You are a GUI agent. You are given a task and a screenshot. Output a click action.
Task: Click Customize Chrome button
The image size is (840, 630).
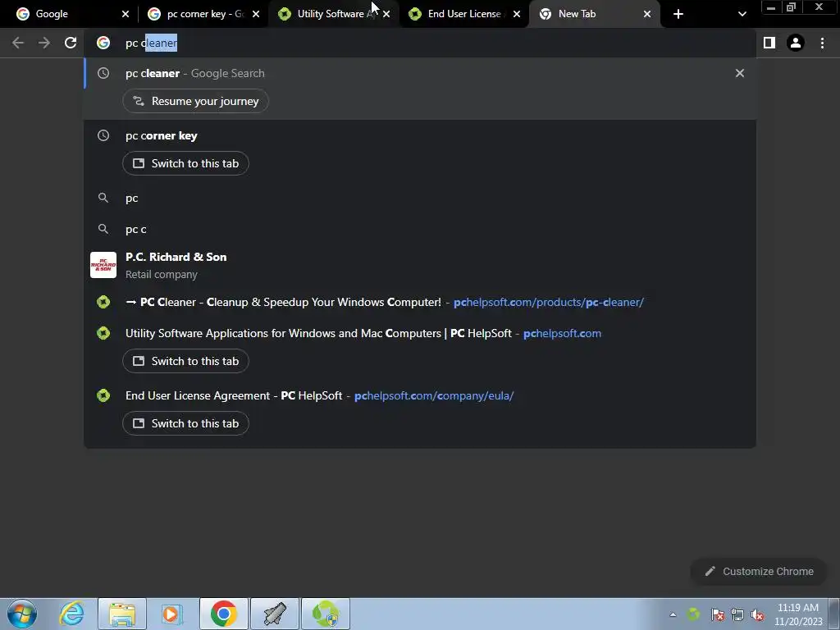tap(759, 572)
